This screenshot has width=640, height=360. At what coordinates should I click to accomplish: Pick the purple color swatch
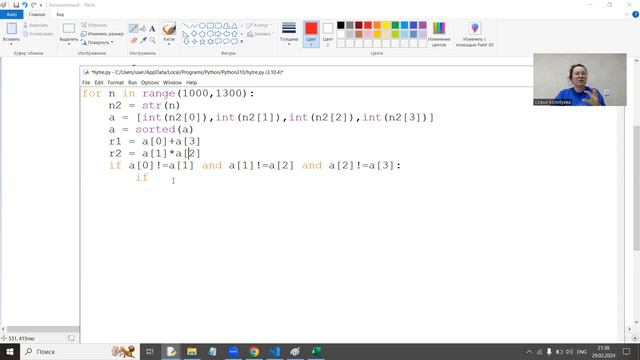click(422, 25)
